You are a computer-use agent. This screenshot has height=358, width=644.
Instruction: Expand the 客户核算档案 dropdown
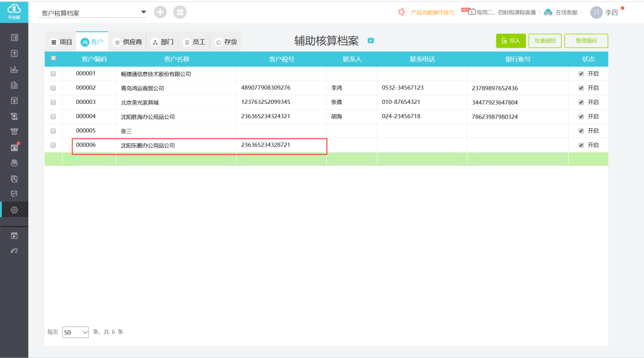click(143, 12)
